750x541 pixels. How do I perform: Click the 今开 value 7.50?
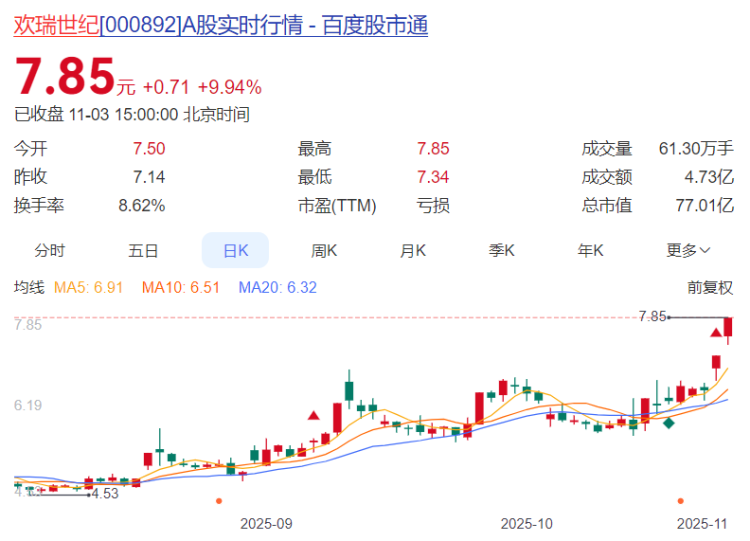point(149,148)
